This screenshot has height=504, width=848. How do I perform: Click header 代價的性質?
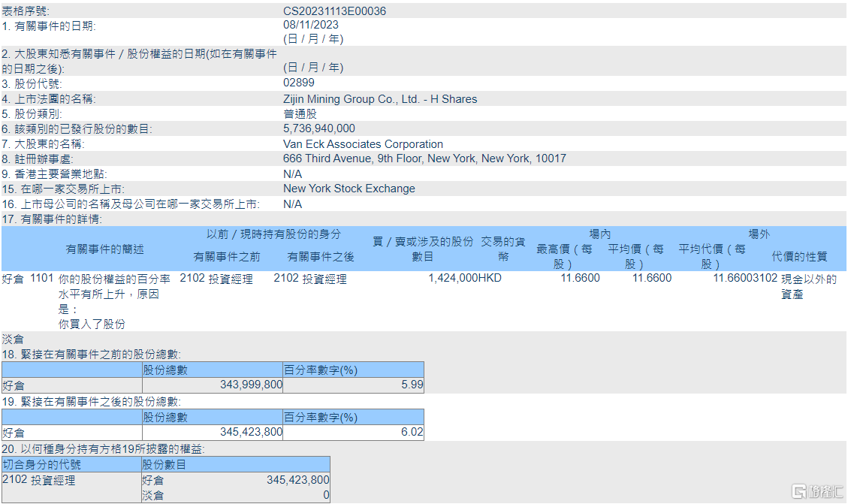pyautogui.click(x=799, y=257)
